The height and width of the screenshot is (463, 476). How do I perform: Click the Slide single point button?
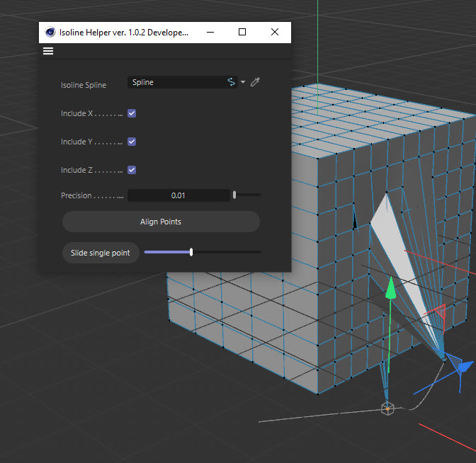(101, 253)
